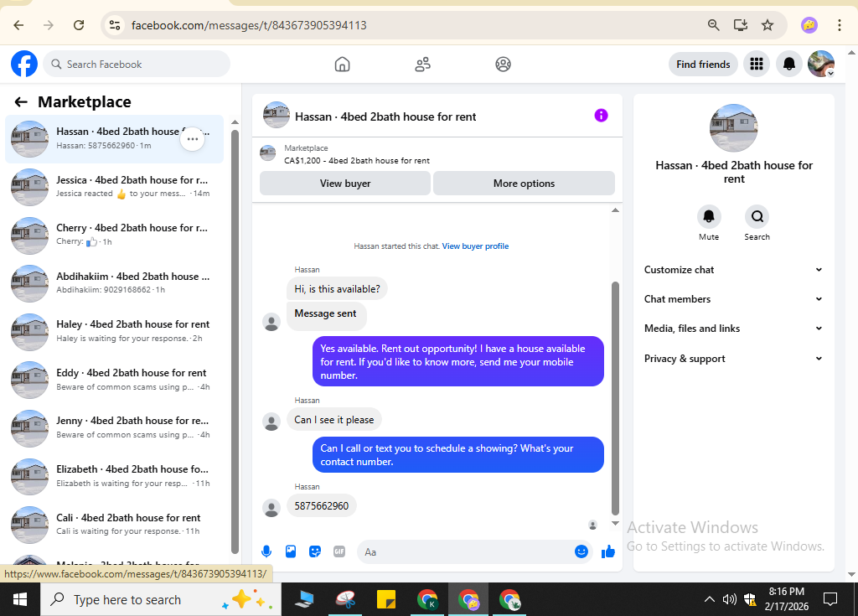Viewport: 858px width, 616px height.
Task: Open the Home feed icon
Action: coord(342,64)
